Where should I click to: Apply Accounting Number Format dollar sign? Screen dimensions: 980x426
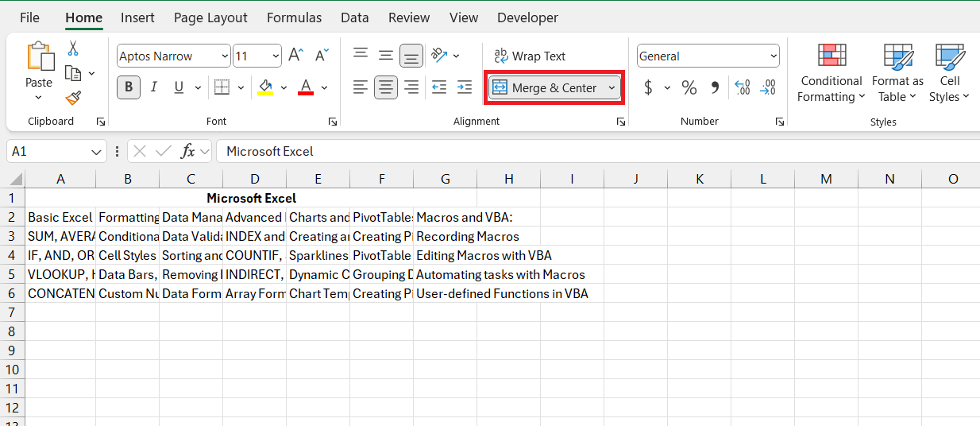(x=648, y=87)
